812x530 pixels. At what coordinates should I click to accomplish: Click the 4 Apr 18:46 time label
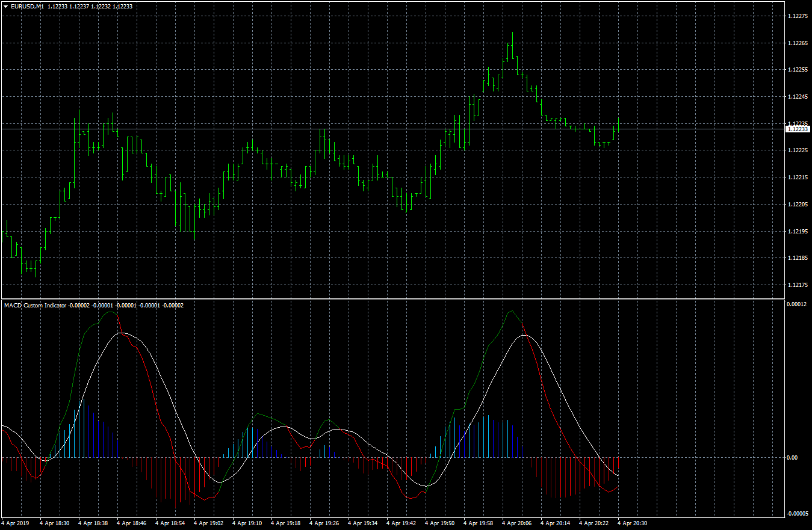coord(132,523)
